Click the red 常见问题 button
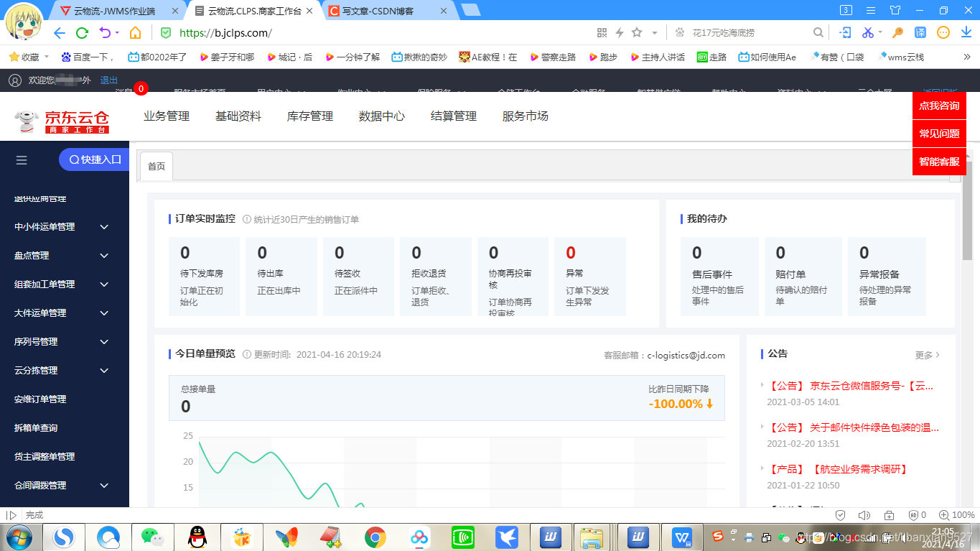The image size is (980, 551). click(x=939, y=134)
